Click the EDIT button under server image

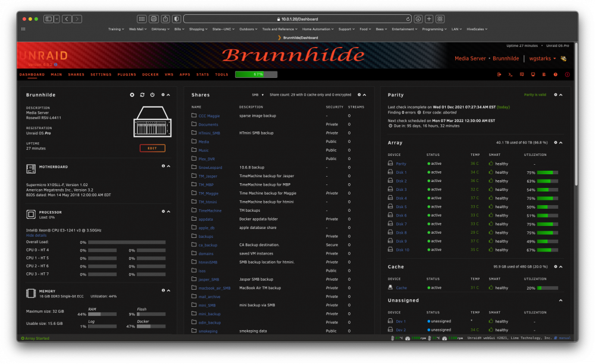click(152, 148)
